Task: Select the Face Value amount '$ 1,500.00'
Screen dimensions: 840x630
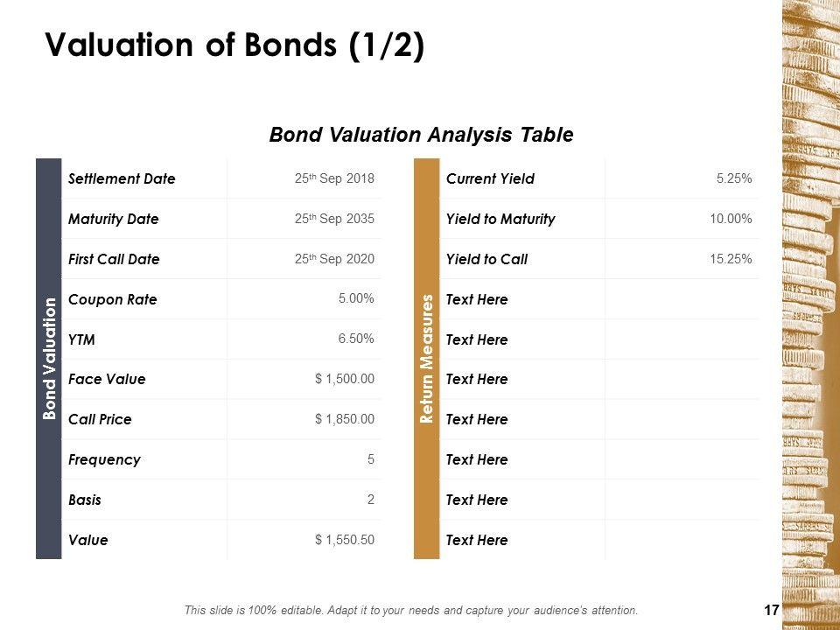Action: point(345,379)
